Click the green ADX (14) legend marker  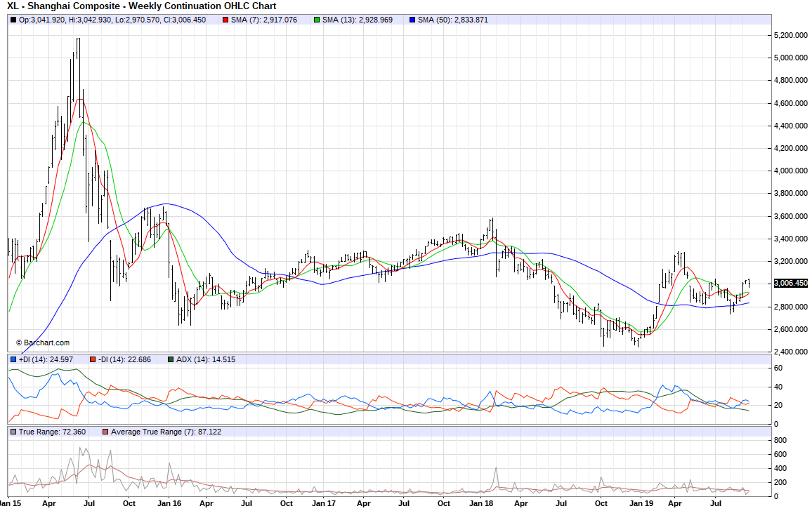click(171, 360)
